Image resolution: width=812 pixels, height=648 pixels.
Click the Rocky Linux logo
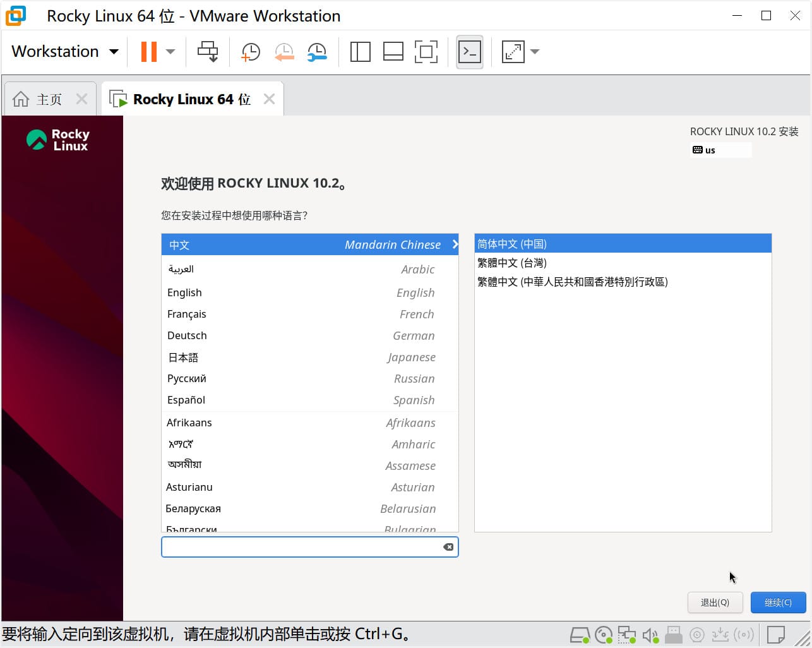(58, 140)
